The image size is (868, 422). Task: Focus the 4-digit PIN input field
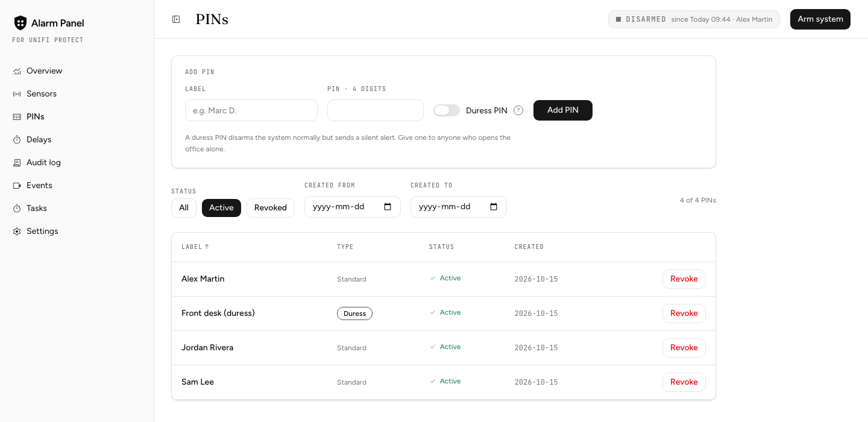[x=376, y=110]
